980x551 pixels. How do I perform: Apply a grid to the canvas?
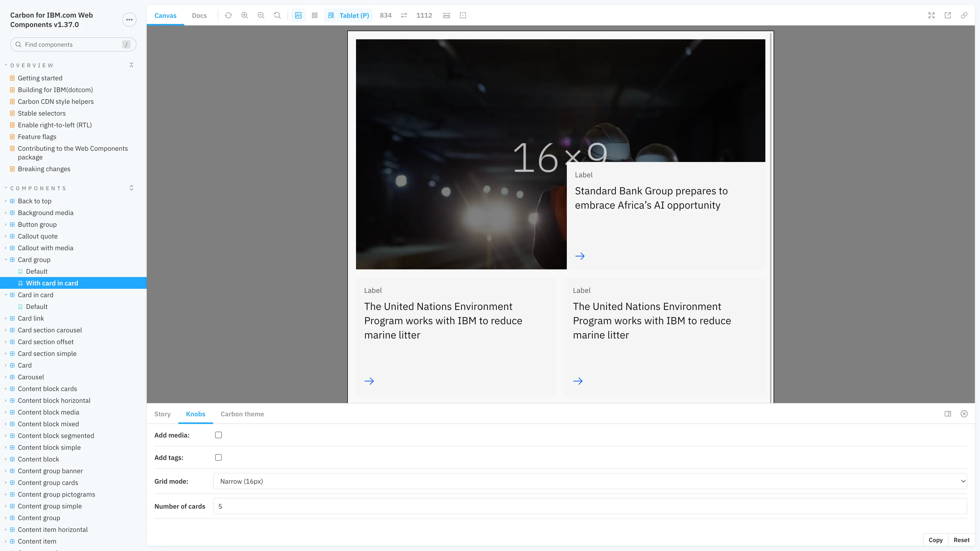(314, 15)
